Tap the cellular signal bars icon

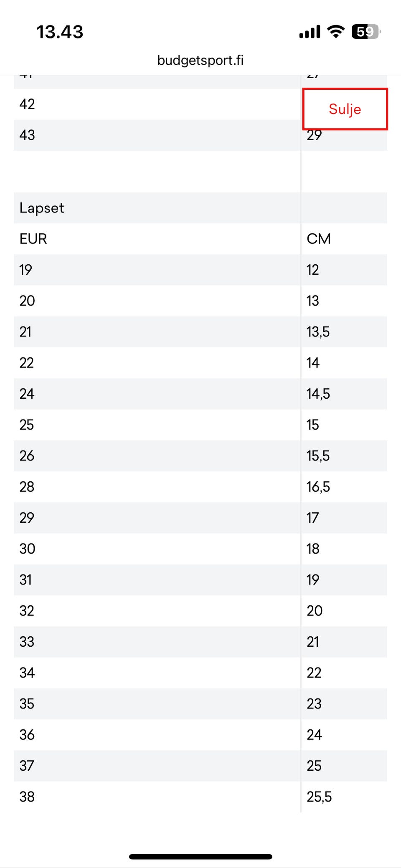pos(310,32)
